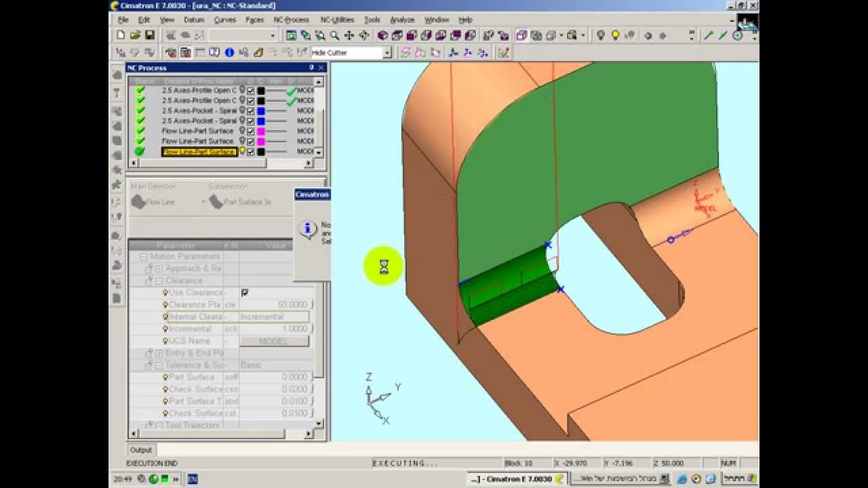Open the Datum menu
The height and width of the screenshot is (488, 868).
coord(194,20)
